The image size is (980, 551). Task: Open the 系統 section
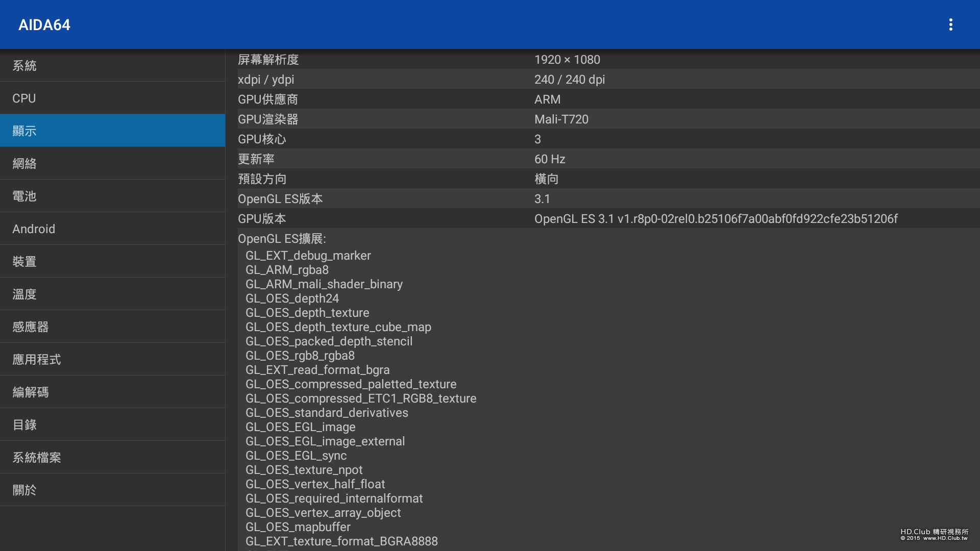[112, 65]
